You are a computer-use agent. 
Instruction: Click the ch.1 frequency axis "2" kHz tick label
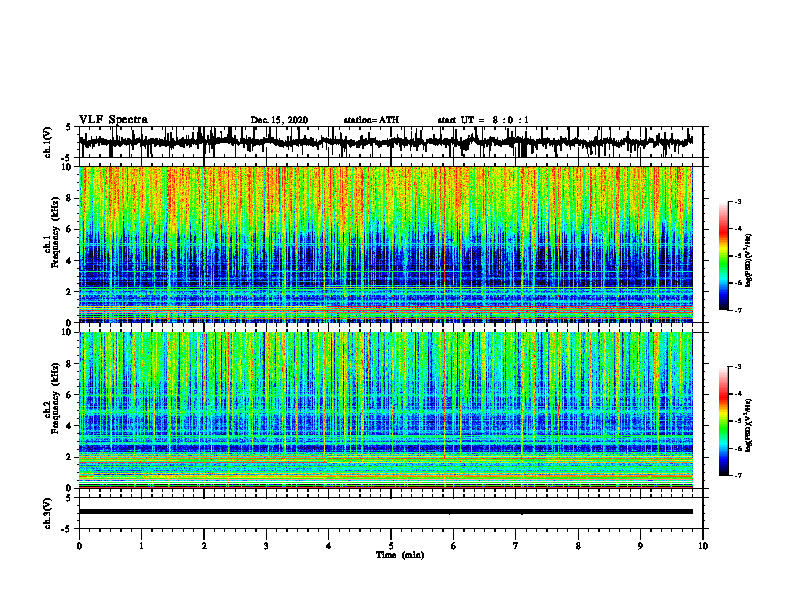(70, 292)
